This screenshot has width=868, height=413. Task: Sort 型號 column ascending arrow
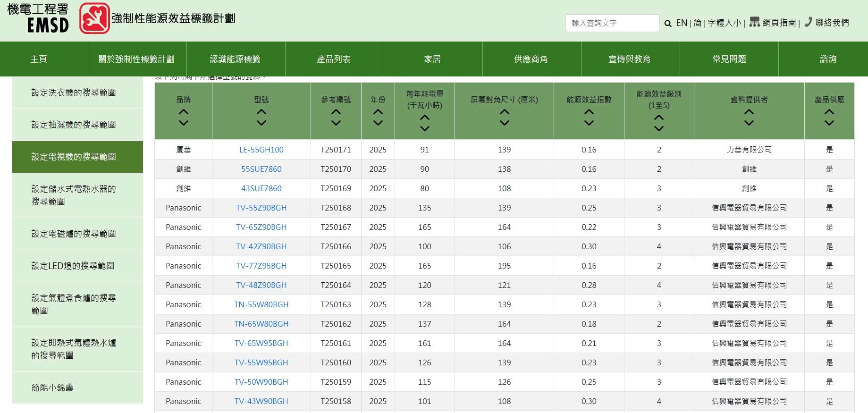pyautogui.click(x=261, y=112)
